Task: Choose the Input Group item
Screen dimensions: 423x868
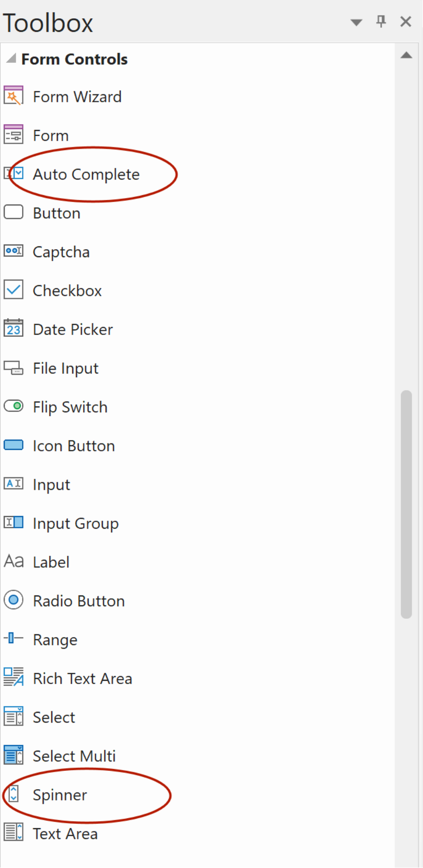Action: [x=75, y=523]
